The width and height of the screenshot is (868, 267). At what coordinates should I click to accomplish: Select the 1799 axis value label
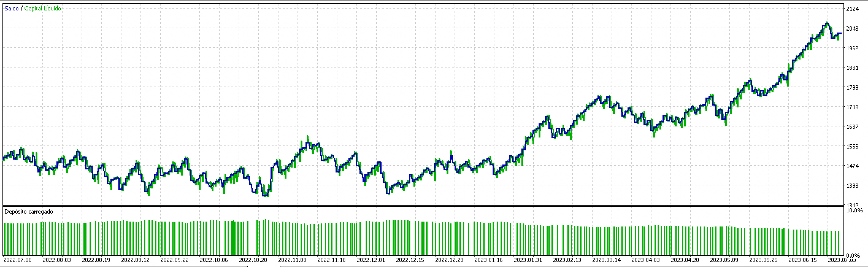(852, 88)
